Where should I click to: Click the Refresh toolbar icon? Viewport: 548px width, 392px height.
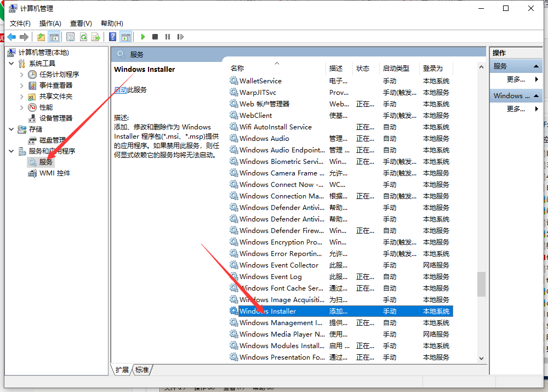[x=83, y=37]
